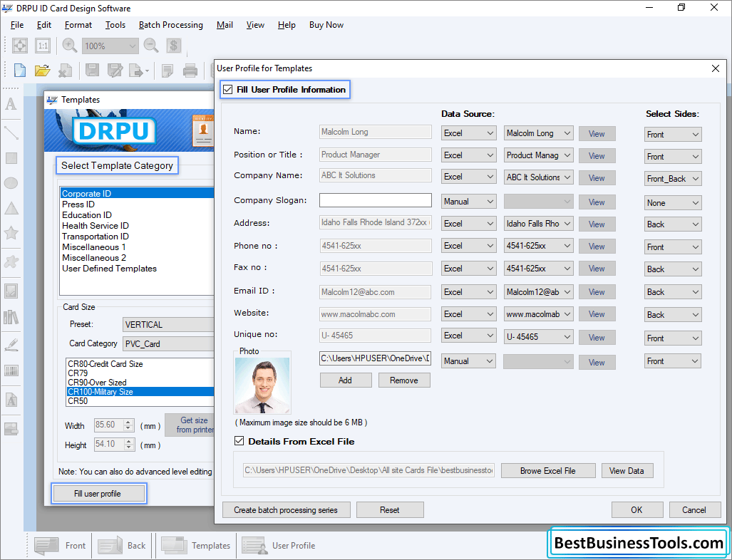Screen dimensions: 732x560
Task: Toggle Details From Excel File checkbox
Action: point(239,441)
